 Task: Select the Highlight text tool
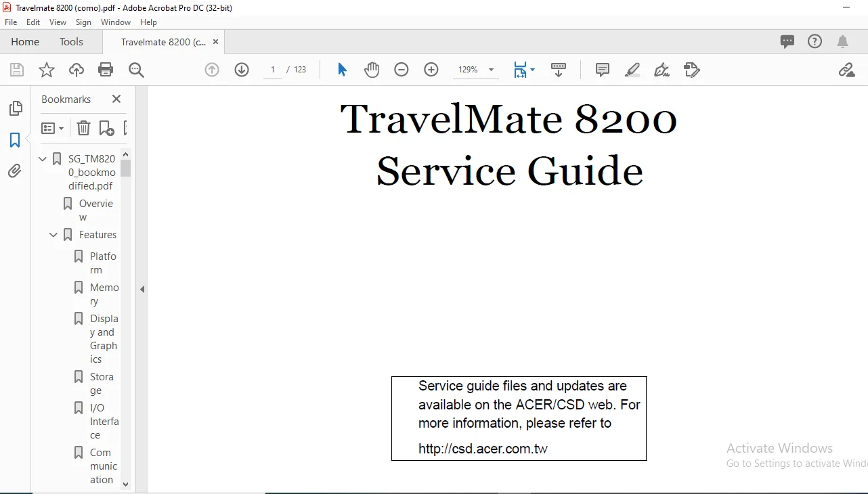[x=632, y=70]
